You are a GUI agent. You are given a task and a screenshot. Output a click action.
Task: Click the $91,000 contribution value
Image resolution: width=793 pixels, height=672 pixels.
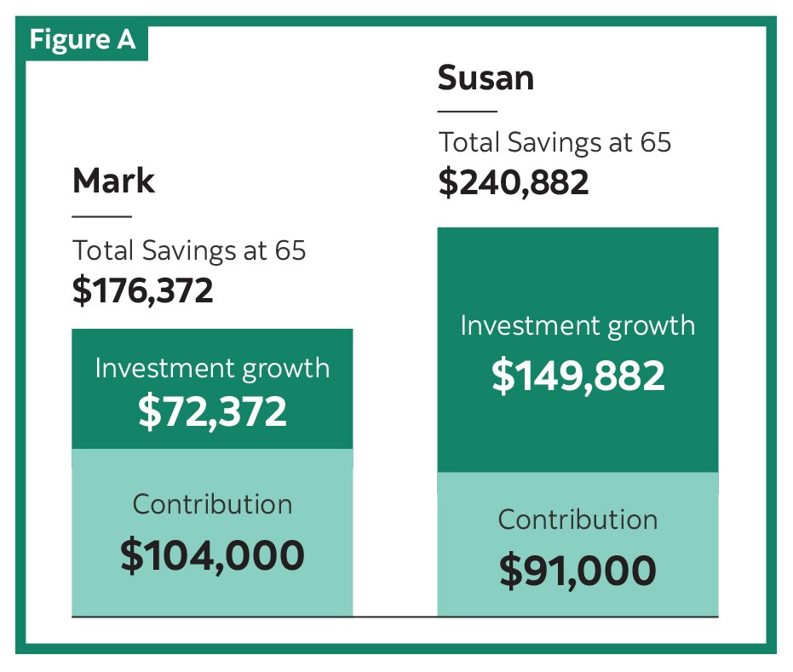pos(578,571)
